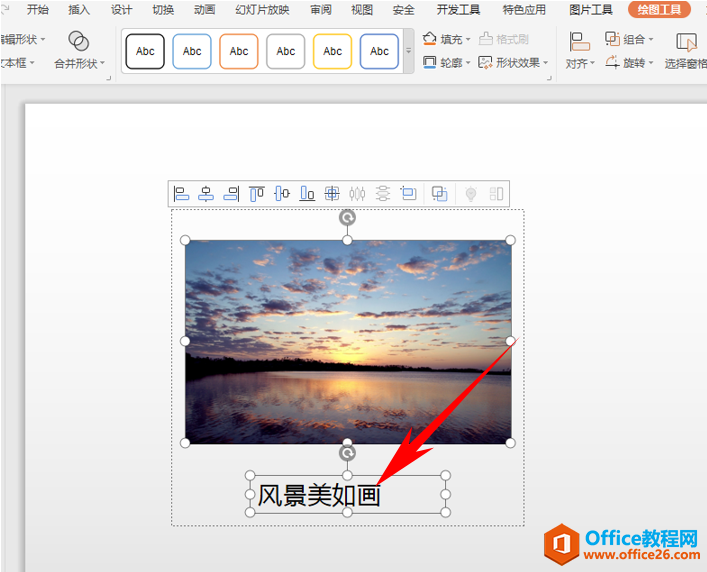Switch to the 插入 (Insert) tab
Image resolution: width=707 pixels, height=572 pixels.
[x=79, y=10]
